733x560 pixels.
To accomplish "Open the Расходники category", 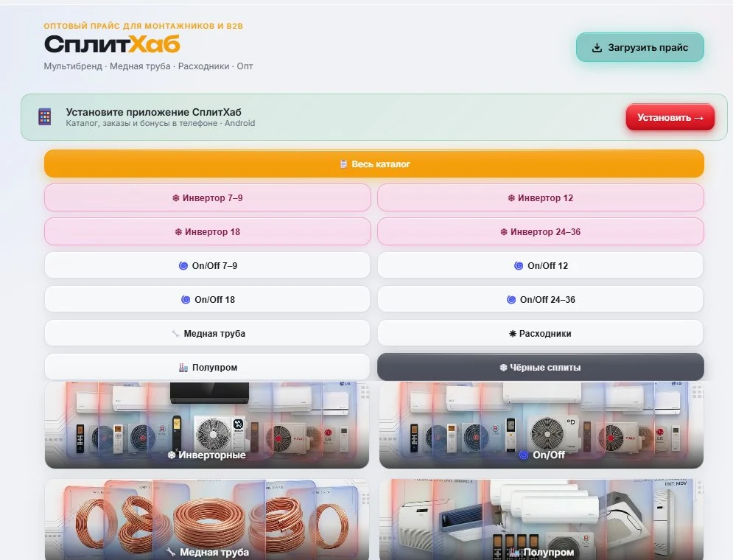I will coord(541,333).
